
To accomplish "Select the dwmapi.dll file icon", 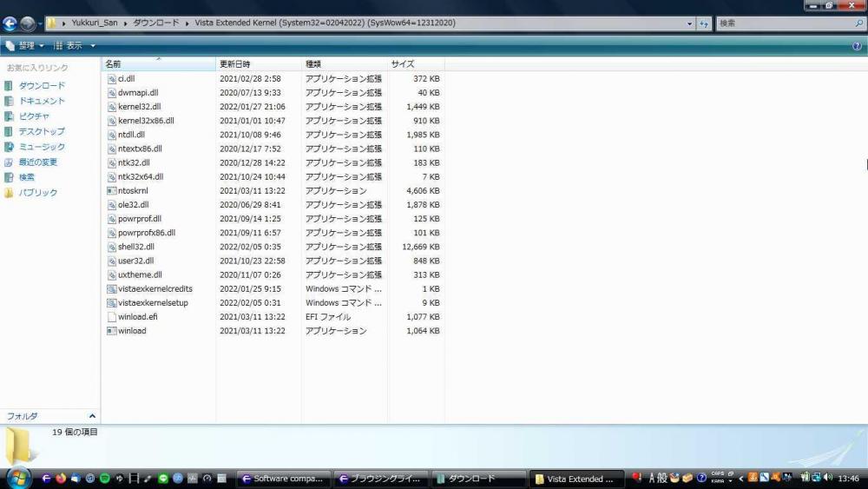I will click(111, 92).
